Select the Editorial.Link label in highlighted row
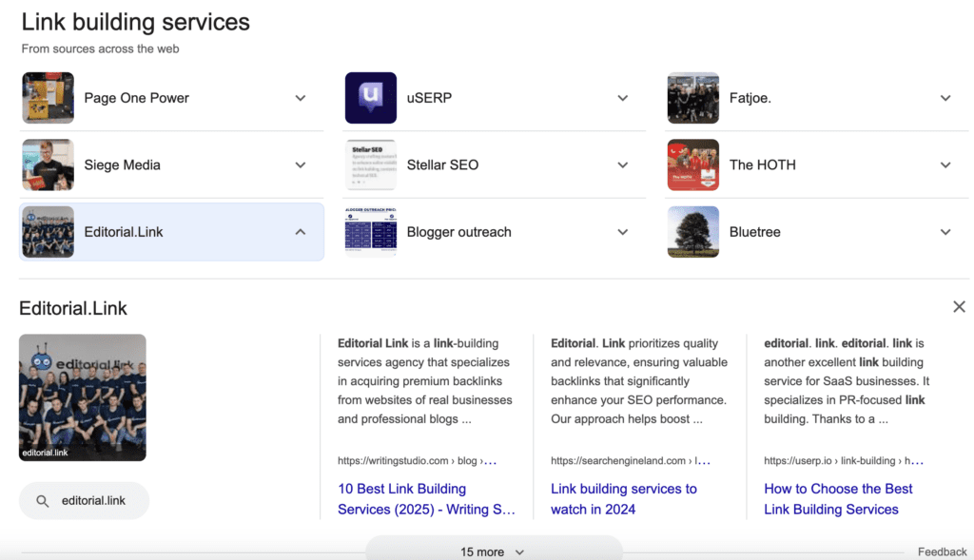 tap(124, 232)
